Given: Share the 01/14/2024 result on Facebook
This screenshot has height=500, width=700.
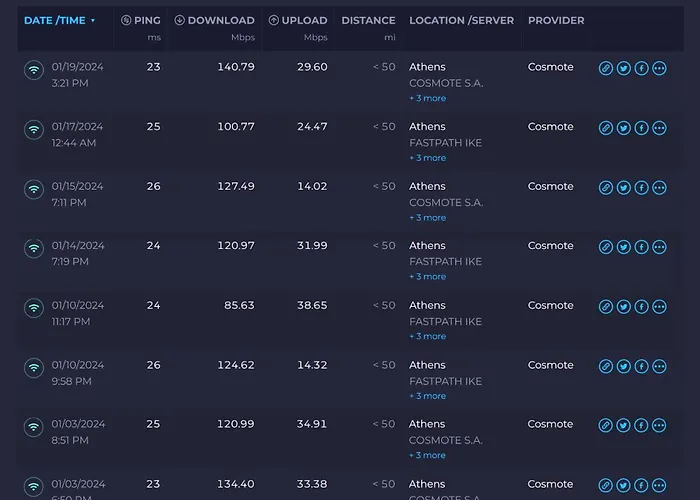Looking at the screenshot, I should 641,247.
